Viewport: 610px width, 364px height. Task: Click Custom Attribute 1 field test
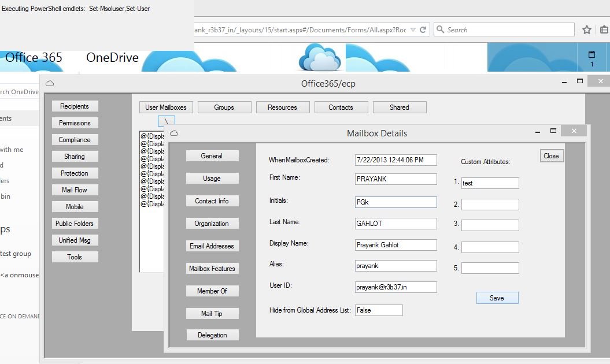(490, 183)
